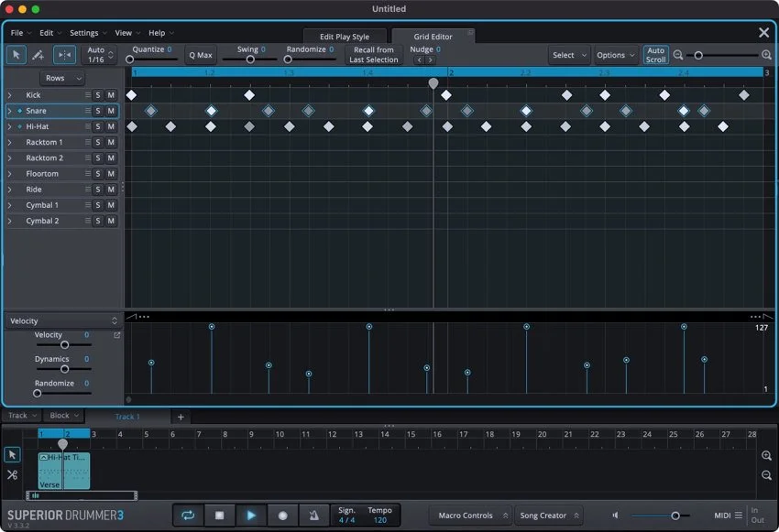Click the master volume speaker icon
The image size is (779, 532).
tap(616, 516)
